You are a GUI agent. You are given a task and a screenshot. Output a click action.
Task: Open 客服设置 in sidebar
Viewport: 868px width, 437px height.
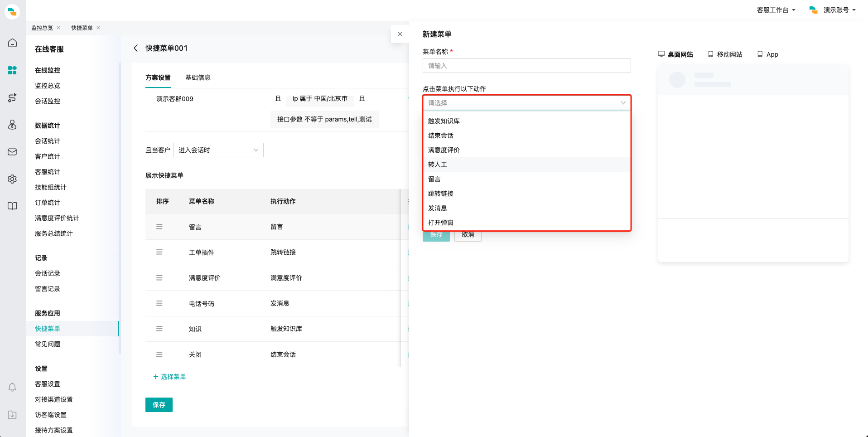[x=48, y=384]
